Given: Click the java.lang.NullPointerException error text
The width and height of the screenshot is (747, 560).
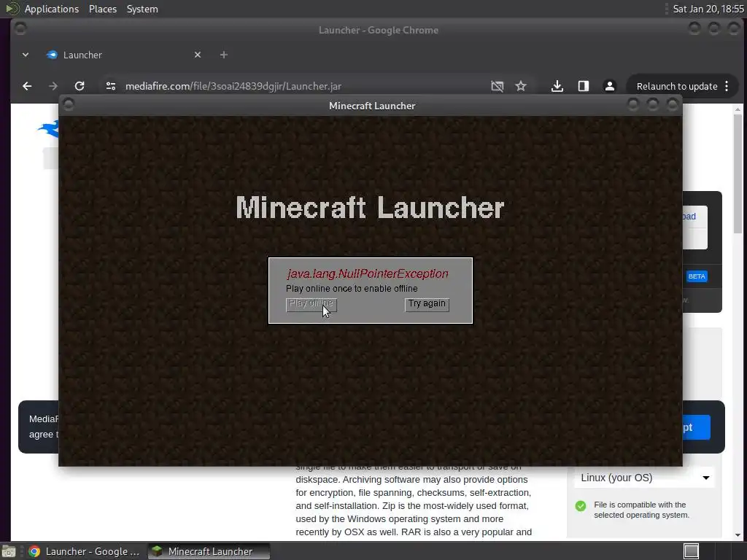Looking at the screenshot, I should point(368,274).
